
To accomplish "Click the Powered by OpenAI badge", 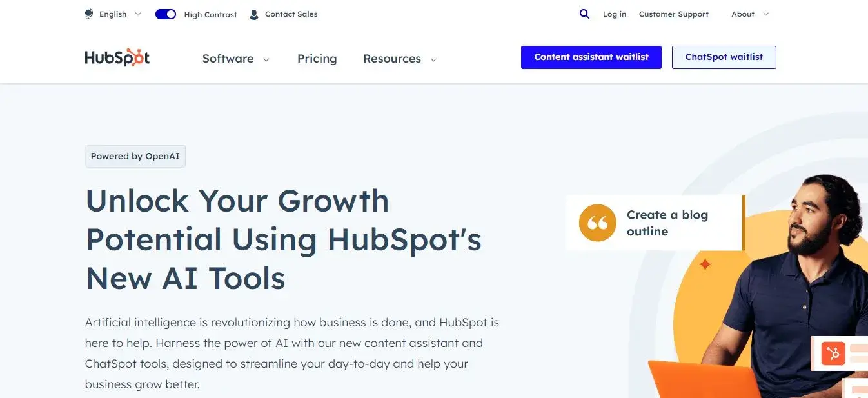I will coord(135,156).
